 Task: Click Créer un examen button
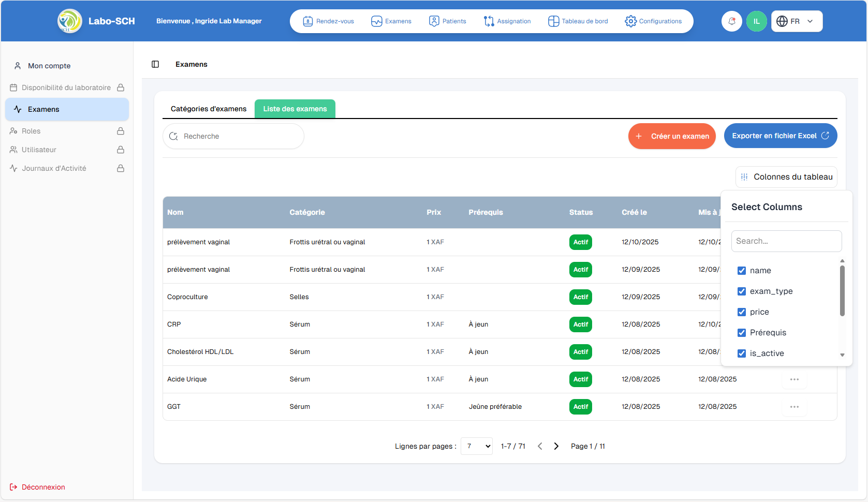[x=672, y=136]
